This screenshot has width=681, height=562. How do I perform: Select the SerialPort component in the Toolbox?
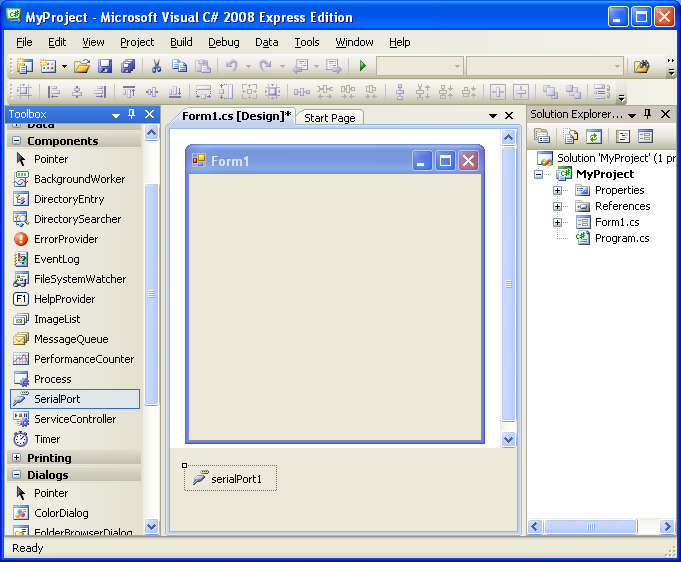pos(75,399)
